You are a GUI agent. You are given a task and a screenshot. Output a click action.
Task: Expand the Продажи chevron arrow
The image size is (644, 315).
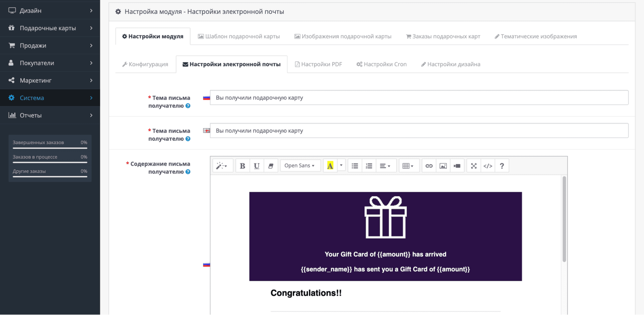(x=91, y=46)
